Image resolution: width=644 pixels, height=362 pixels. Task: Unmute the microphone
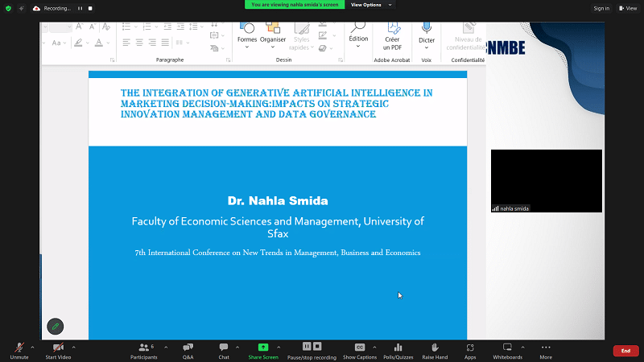pyautogui.click(x=19, y=348)
